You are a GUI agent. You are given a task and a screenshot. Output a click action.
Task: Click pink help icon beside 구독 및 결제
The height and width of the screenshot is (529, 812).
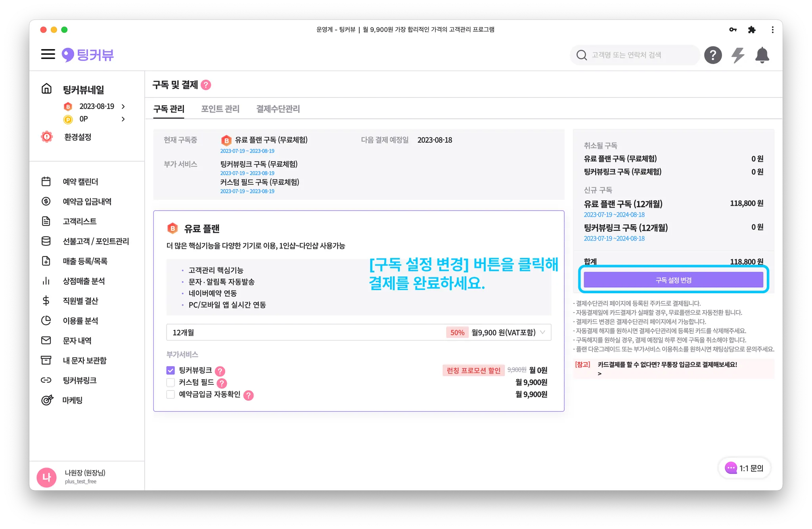[206, 85]
